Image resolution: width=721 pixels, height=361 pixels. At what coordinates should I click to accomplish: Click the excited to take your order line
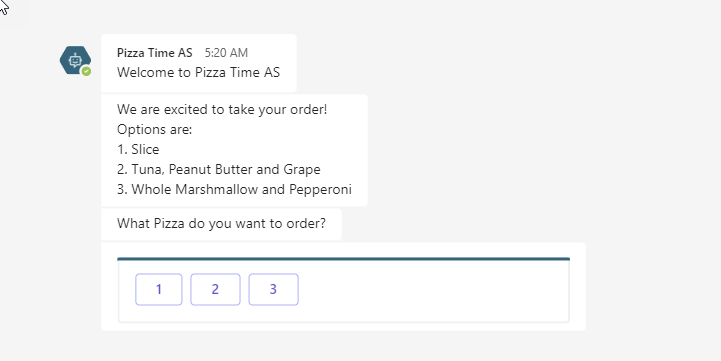(222, 109)
